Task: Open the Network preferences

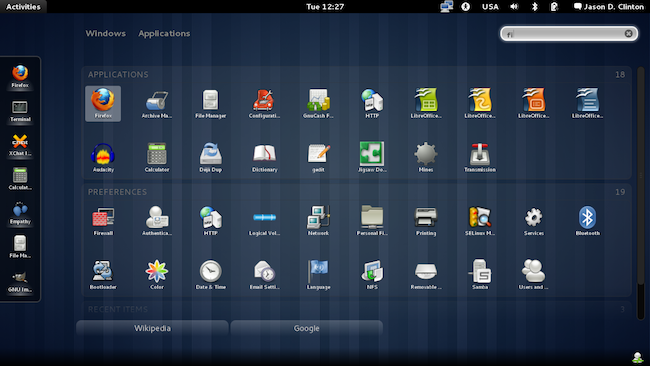Action: [318, 221]
